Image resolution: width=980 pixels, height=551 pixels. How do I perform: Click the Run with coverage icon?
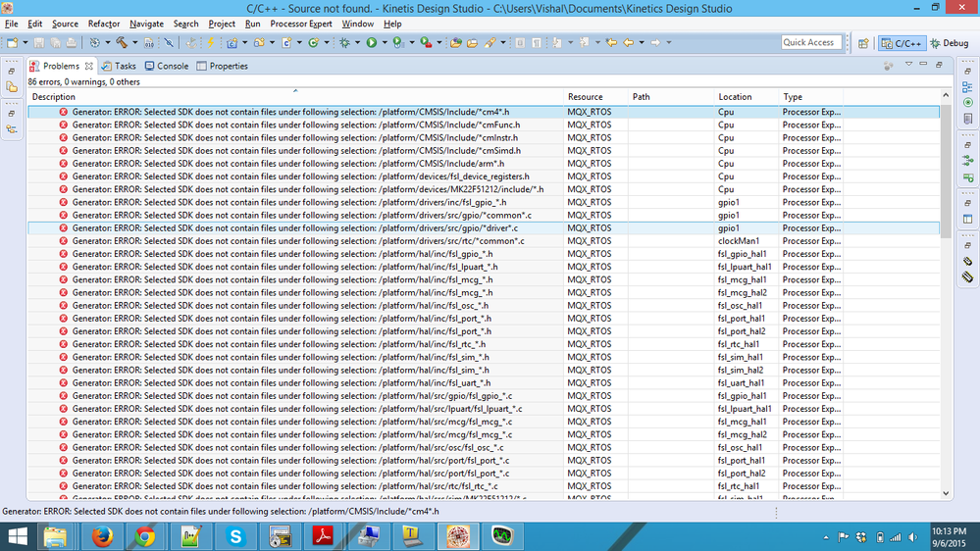398,42
